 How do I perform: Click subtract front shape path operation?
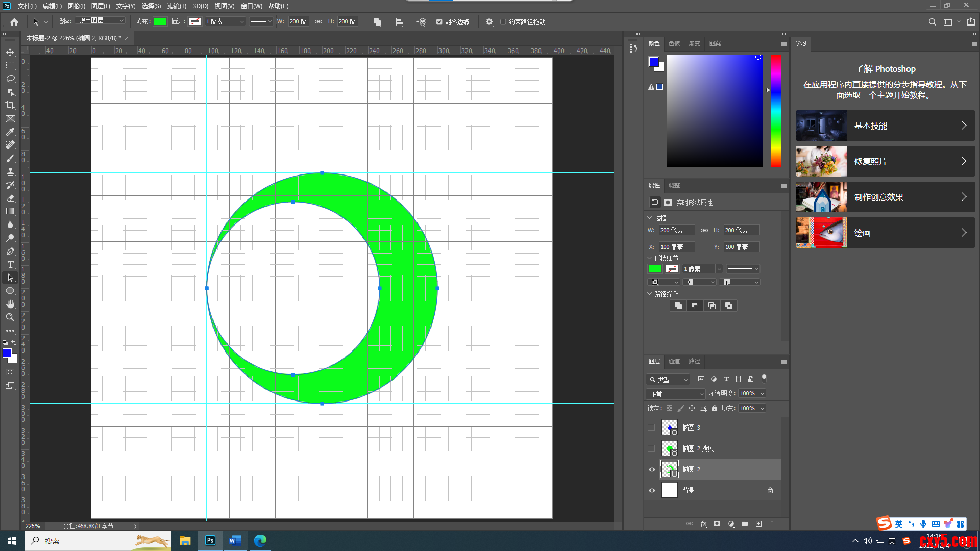click(x=695, y=306)
